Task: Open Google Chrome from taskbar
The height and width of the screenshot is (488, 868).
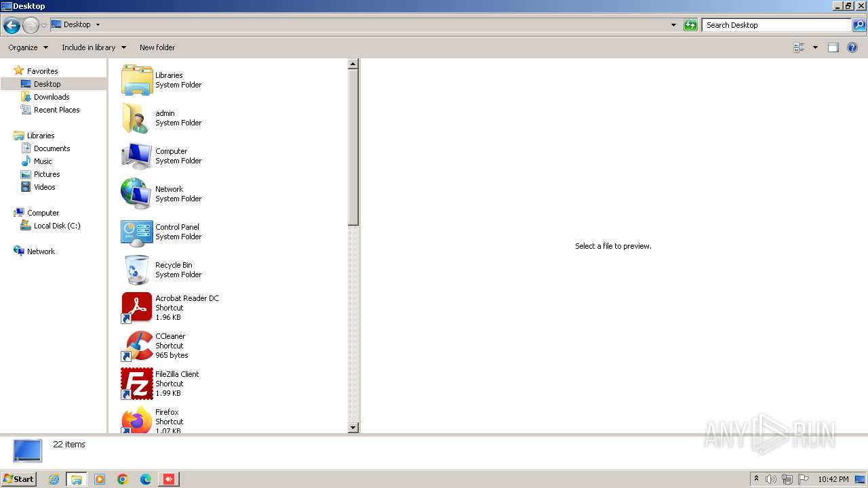Action: tap(123, 479)
